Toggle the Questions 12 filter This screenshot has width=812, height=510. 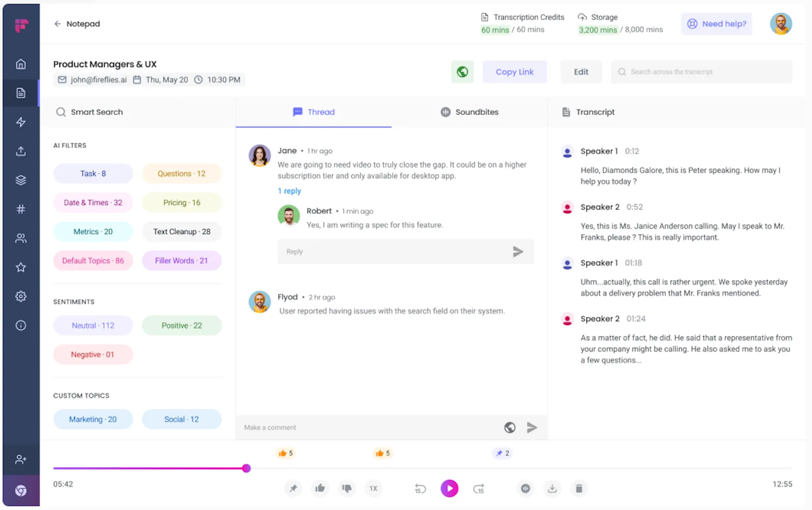[182, 174]
